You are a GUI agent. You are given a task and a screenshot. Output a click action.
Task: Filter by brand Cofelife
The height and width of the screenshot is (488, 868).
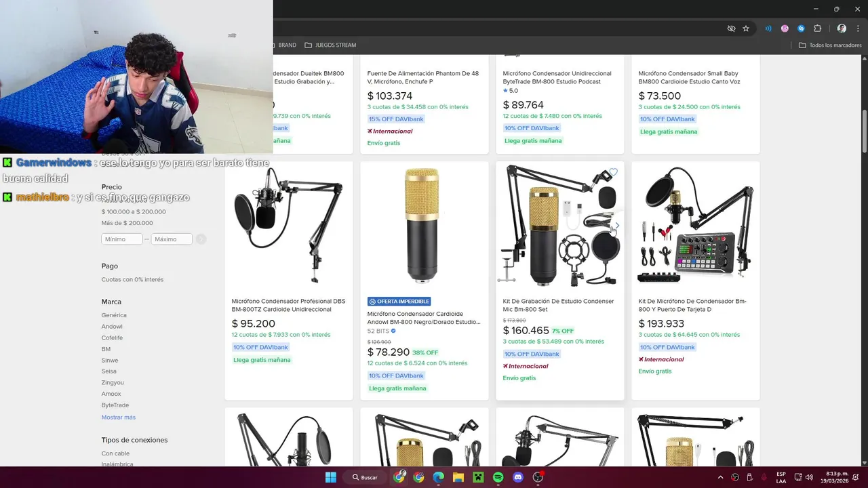(x=113, y=338)
